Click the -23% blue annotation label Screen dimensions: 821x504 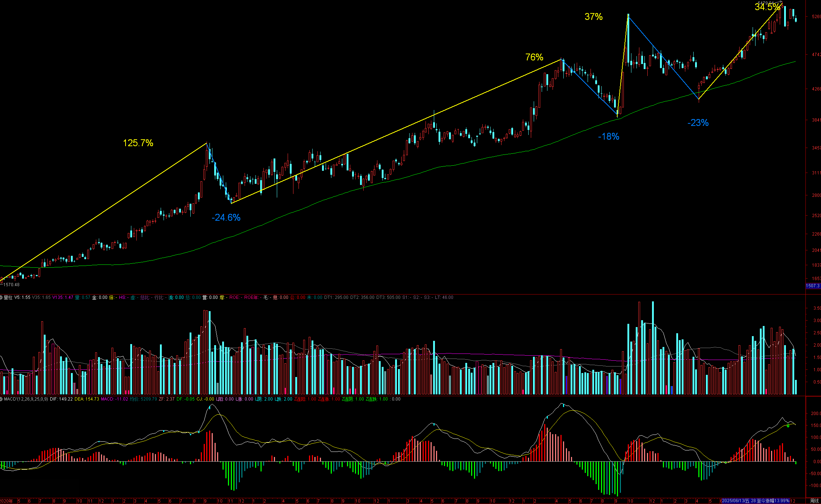click(698, 123)
